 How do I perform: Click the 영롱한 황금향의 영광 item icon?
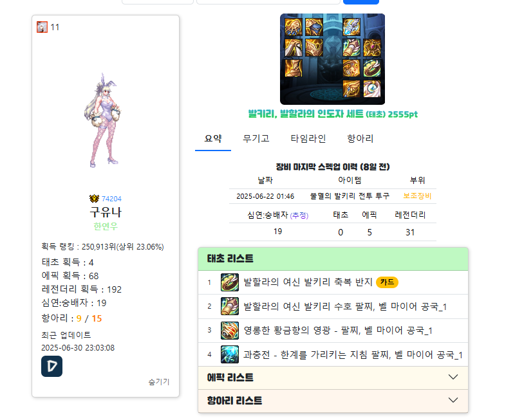coord(230,330)
